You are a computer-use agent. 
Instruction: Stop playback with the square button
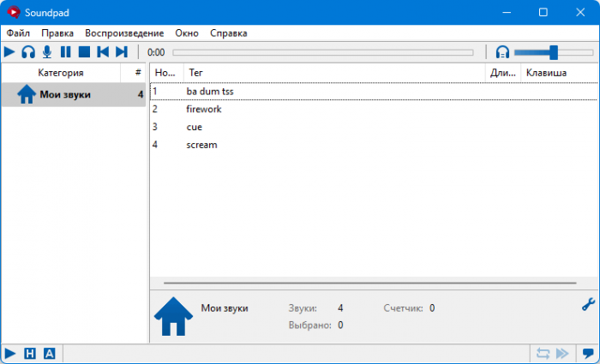84,51
